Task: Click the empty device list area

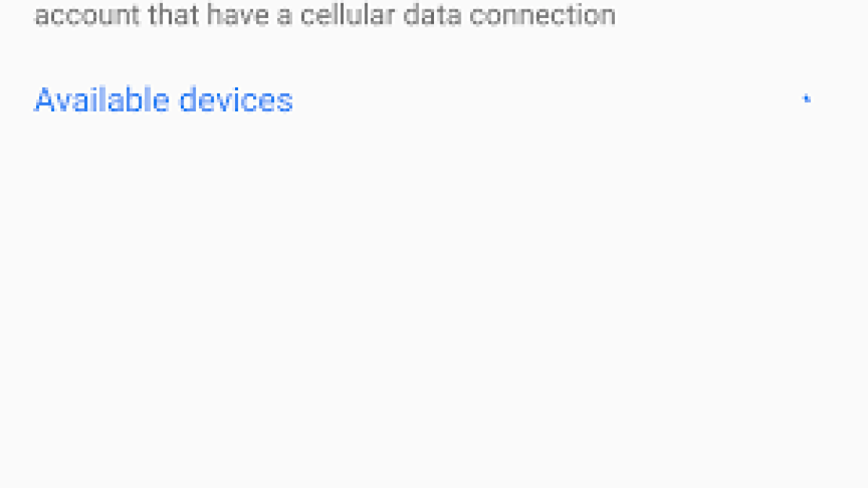Action: (434, 289)
